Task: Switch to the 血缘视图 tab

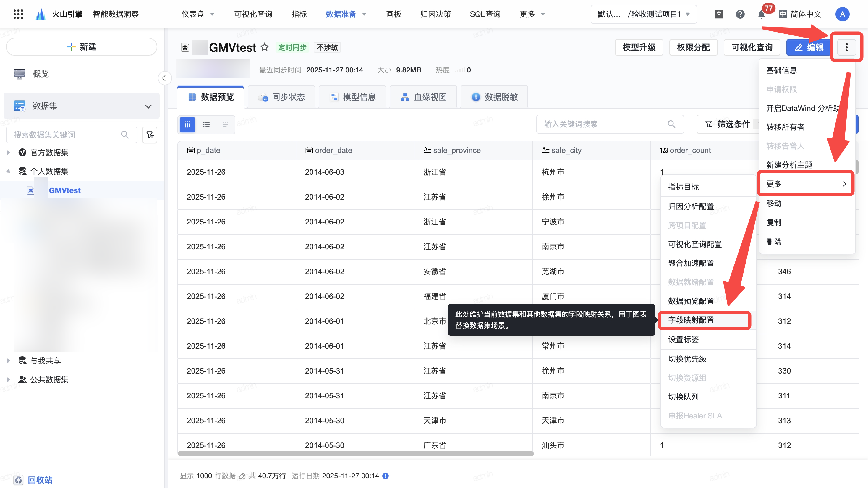Action: pyautogui.click(x=424, y=97)
